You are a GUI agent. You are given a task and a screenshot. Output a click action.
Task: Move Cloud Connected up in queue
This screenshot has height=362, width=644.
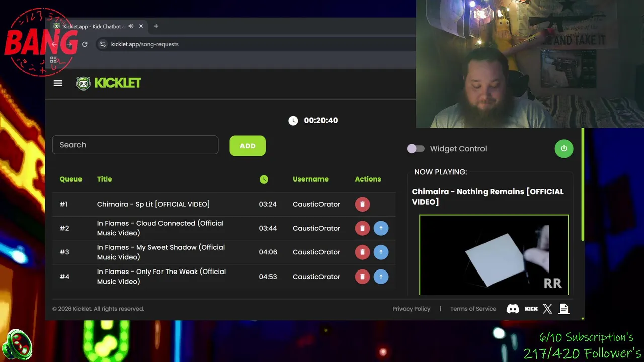pos(381,228)
